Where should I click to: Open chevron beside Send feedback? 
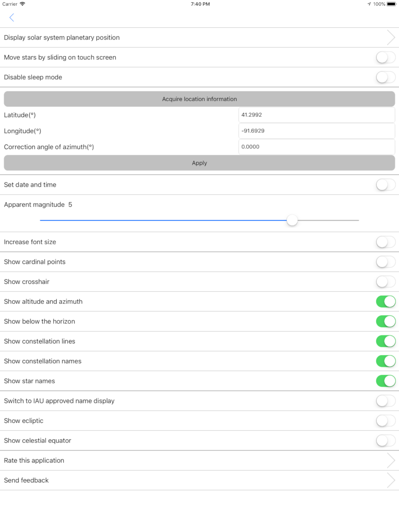[391, 480]
